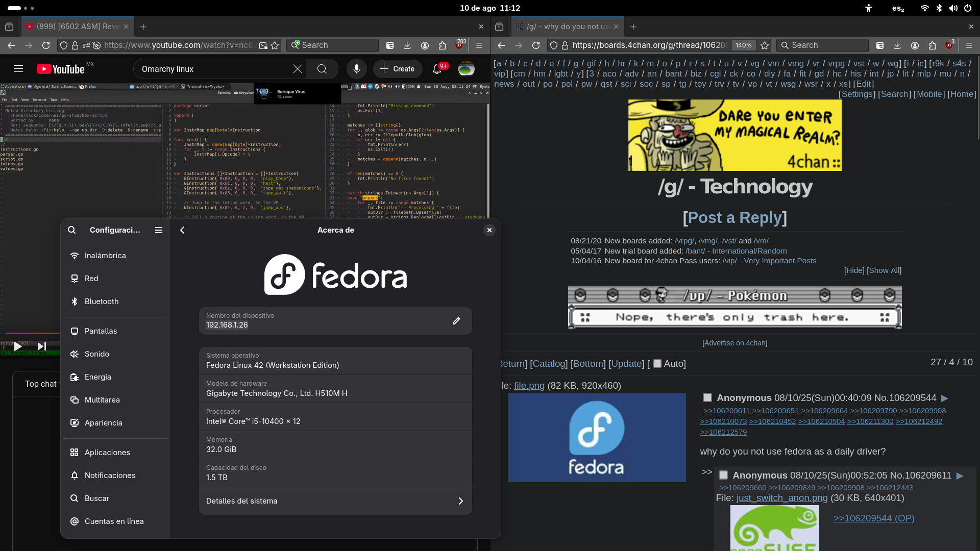This screenshot has width=980, height=551.
Task: Open the extensions icon in the 4chan window
Action: [x=932, y=45]
